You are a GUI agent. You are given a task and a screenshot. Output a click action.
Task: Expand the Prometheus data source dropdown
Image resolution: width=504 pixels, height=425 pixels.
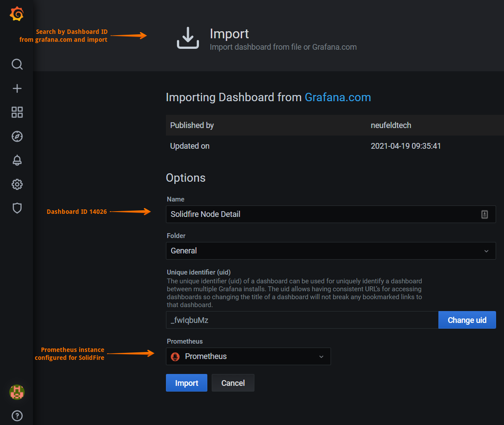point(248,356)
